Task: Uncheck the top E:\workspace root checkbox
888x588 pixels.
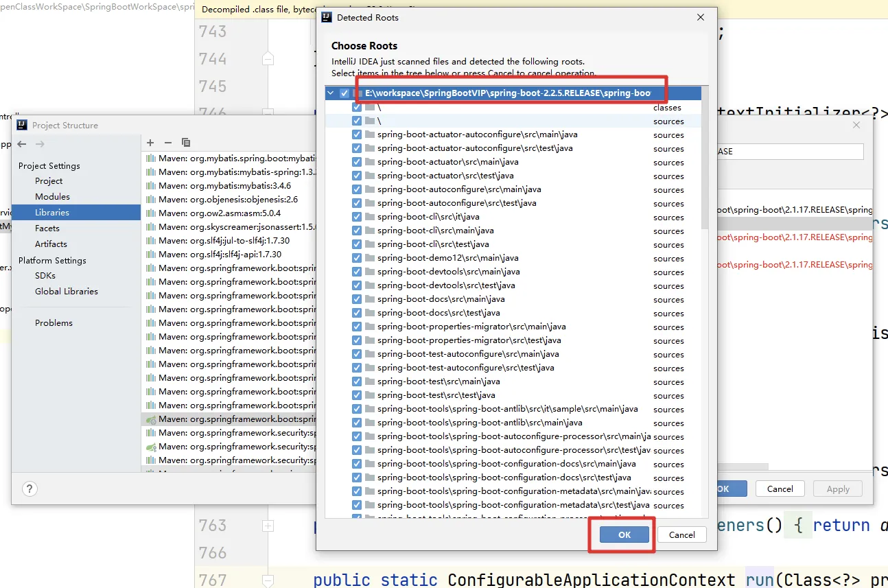Action: tap(344, 93)
